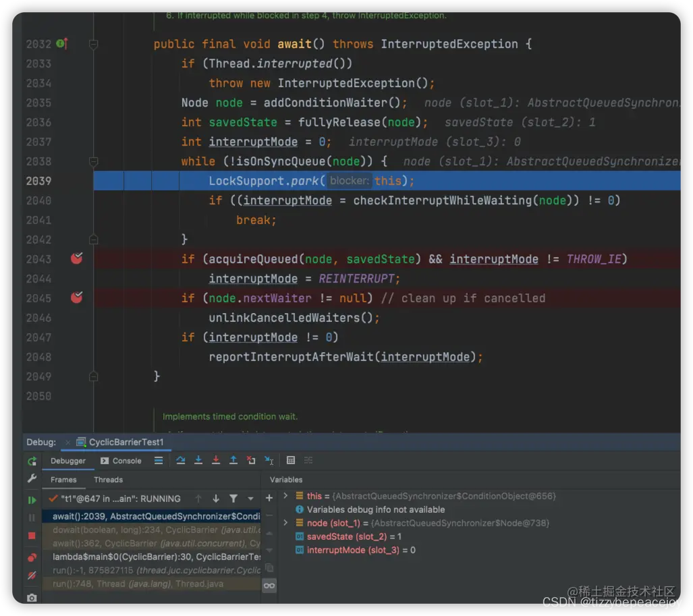This screenshot has height=616, width=693.
Task: Collapse while loop fold at line 2038
Action: [x=93, y=161]
